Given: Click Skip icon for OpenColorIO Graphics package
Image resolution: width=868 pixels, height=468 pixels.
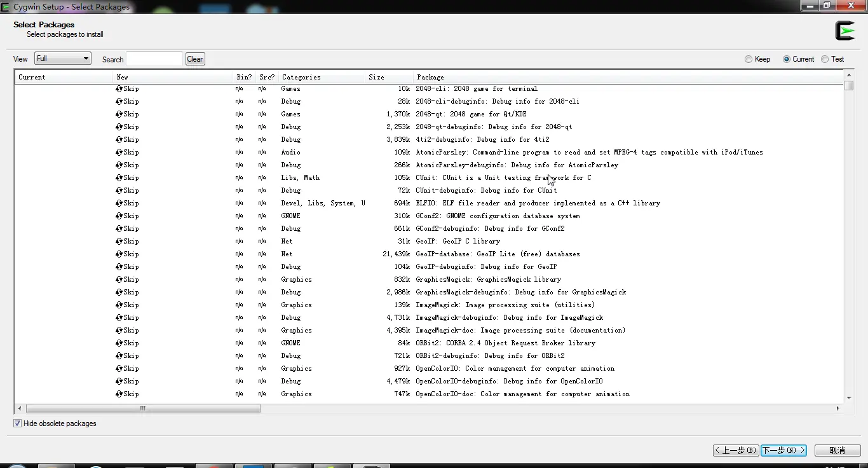Looking at the screenshot, I should (x=119, y=369).
